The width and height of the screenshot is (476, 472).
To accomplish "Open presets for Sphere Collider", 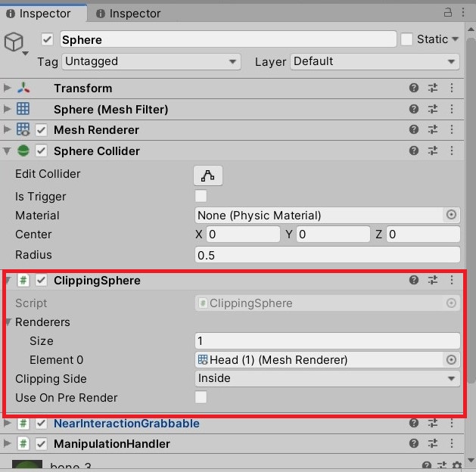I will pos(433,151).
